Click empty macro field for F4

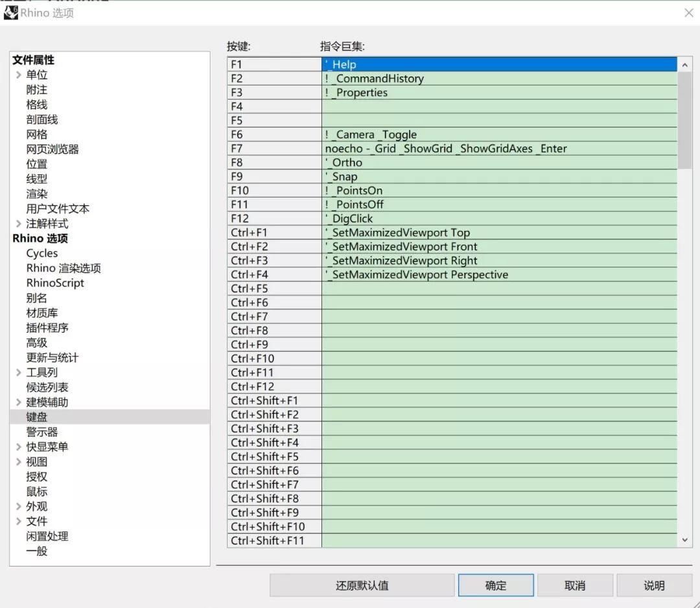499,106
